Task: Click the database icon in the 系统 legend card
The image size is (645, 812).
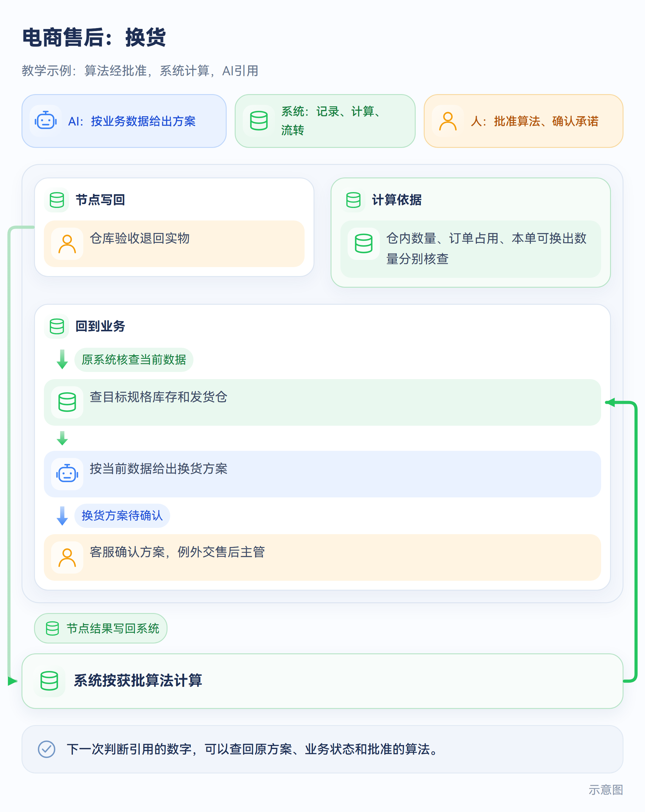Action: (x=259, y=121)
